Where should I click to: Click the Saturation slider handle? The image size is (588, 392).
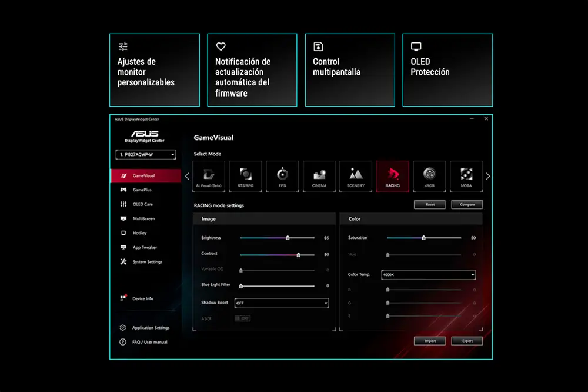[424, 238]
